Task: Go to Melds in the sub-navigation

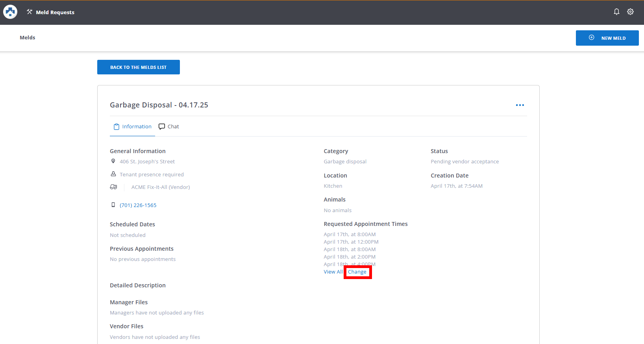Action: click(28, 38)
